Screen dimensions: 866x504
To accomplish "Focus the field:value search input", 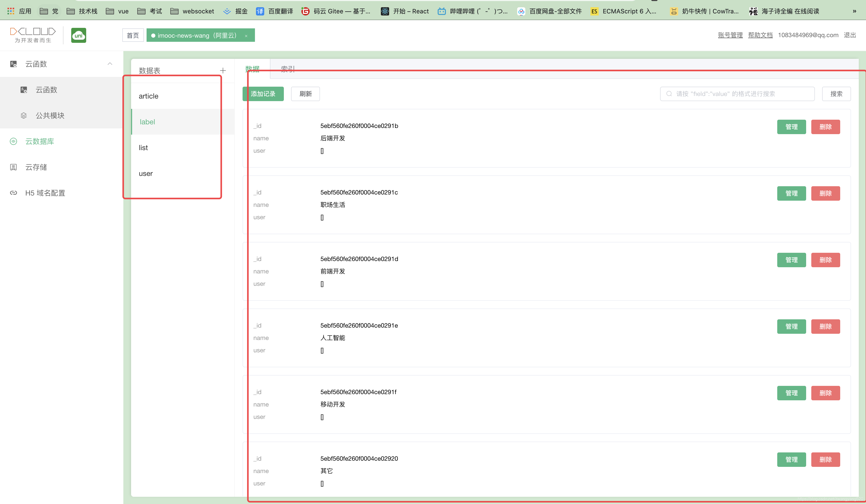I will pyautogui.click(x=737, y=94).
